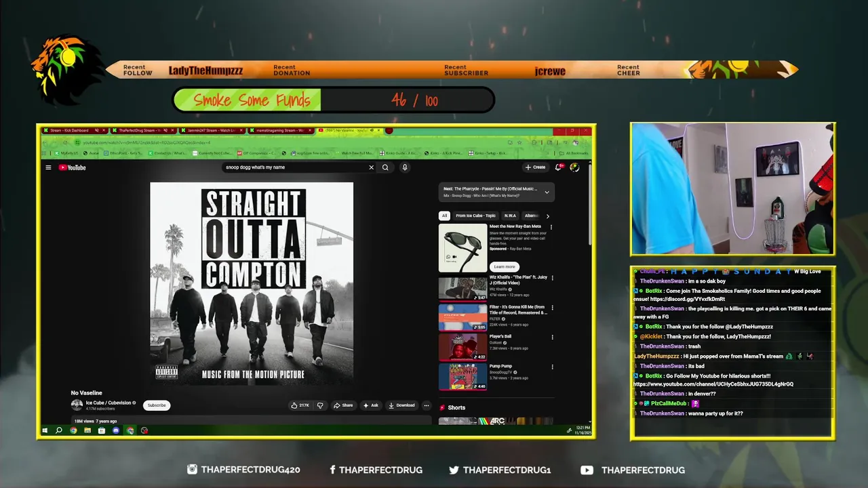The height and width of the screenshot is (488, 868).
Task: Open options for Player's Ball video
Action: pos(552,337)
